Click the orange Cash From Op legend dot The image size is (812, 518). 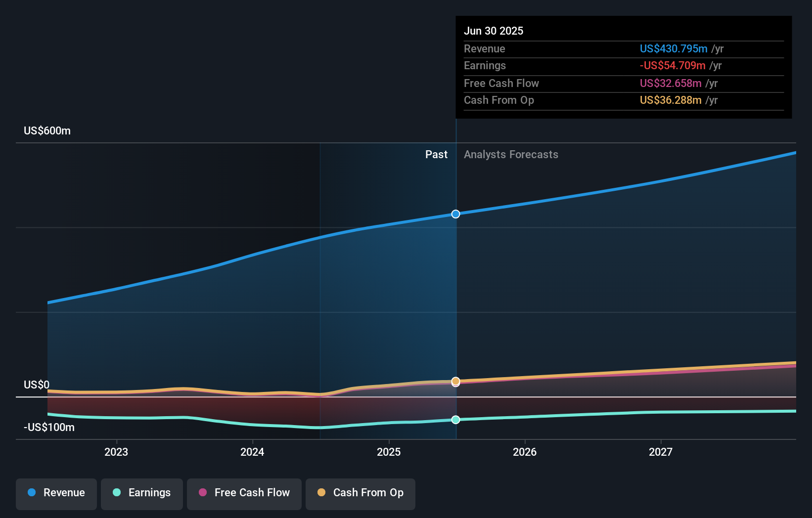[321, 493]
